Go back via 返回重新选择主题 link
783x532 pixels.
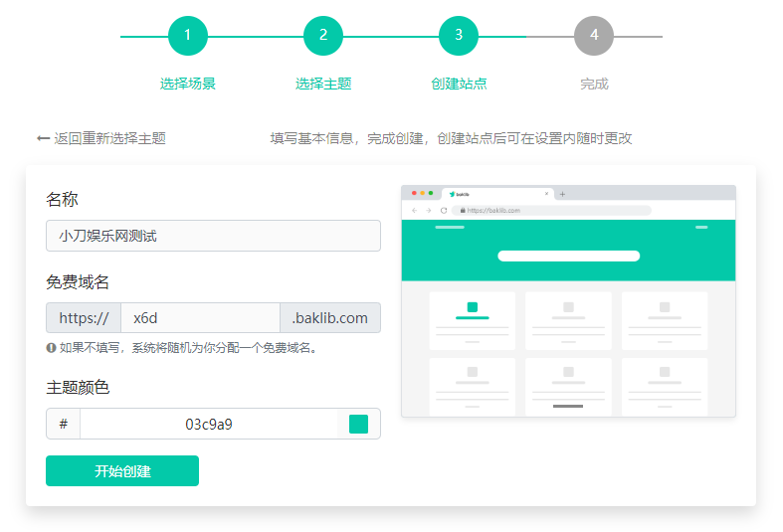pos(101,138)
